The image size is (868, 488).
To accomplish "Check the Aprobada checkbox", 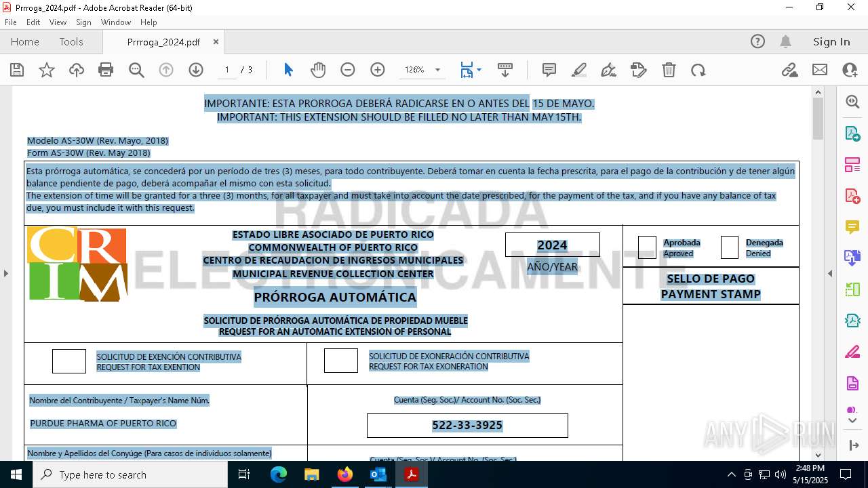I will [647, 247].
